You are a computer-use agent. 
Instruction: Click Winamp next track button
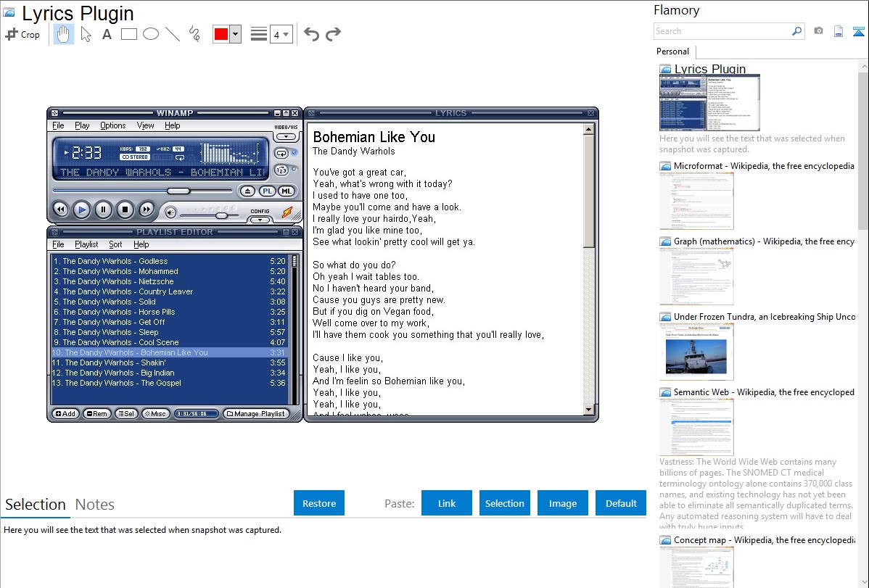[x=147, y=210]
